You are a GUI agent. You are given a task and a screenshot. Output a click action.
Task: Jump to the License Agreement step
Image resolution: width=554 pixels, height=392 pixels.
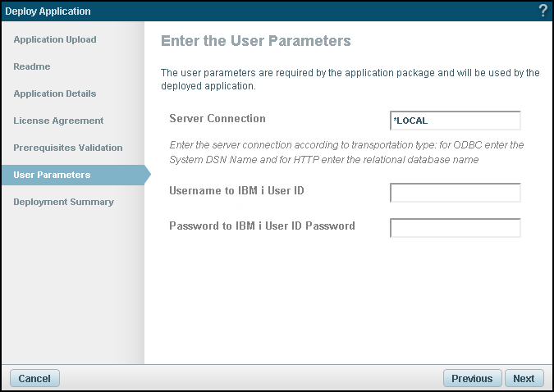[58, 121]
